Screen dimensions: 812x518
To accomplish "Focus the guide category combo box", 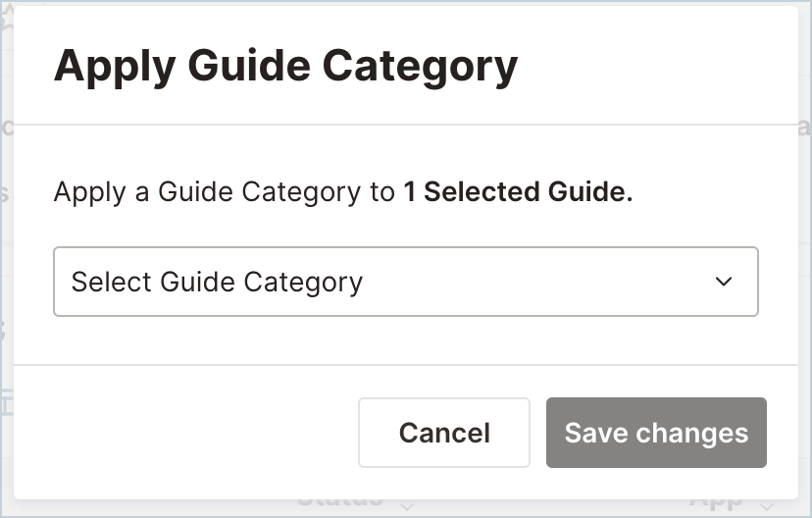I will click(406, 282).
